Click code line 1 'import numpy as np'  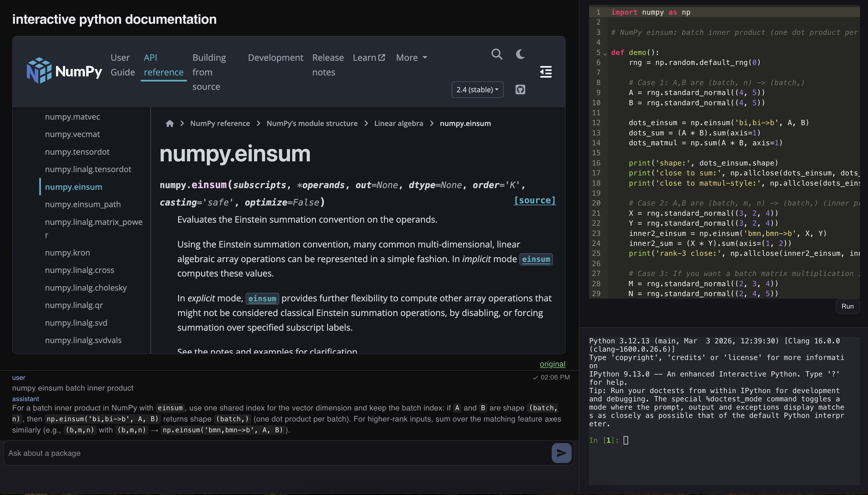(x=651, y=12)
